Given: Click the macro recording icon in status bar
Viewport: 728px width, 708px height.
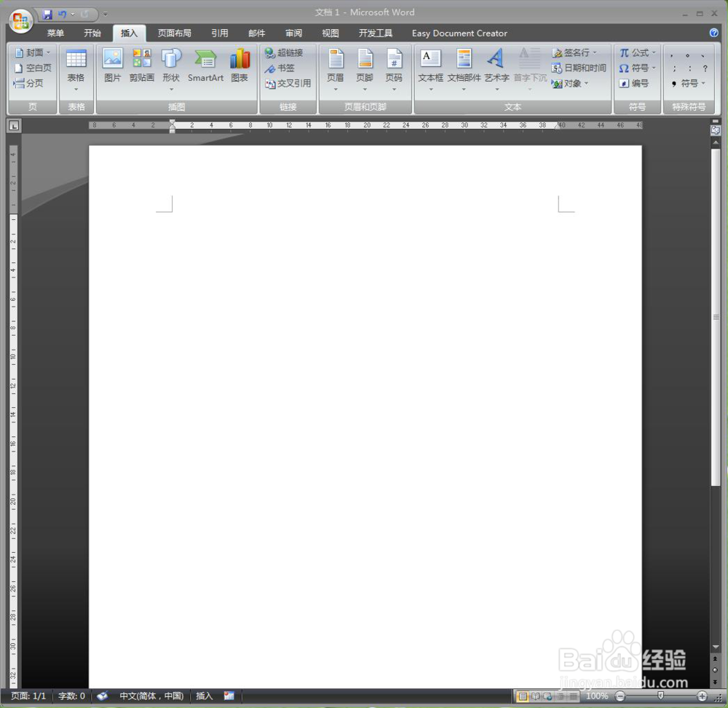Looking at the screenshot, I should point(229,696).
